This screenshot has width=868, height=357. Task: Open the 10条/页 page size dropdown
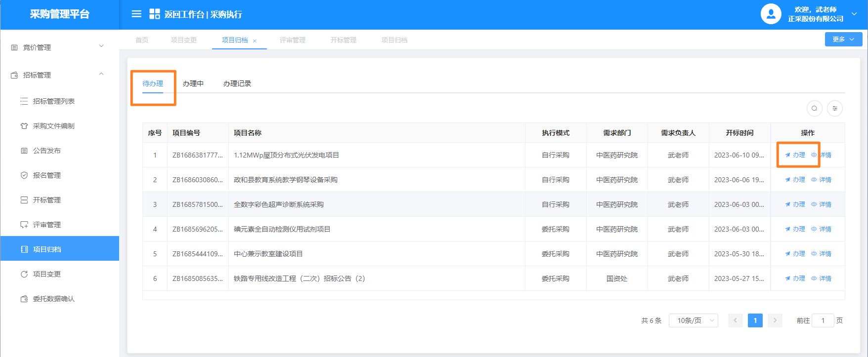pos(693,320)
